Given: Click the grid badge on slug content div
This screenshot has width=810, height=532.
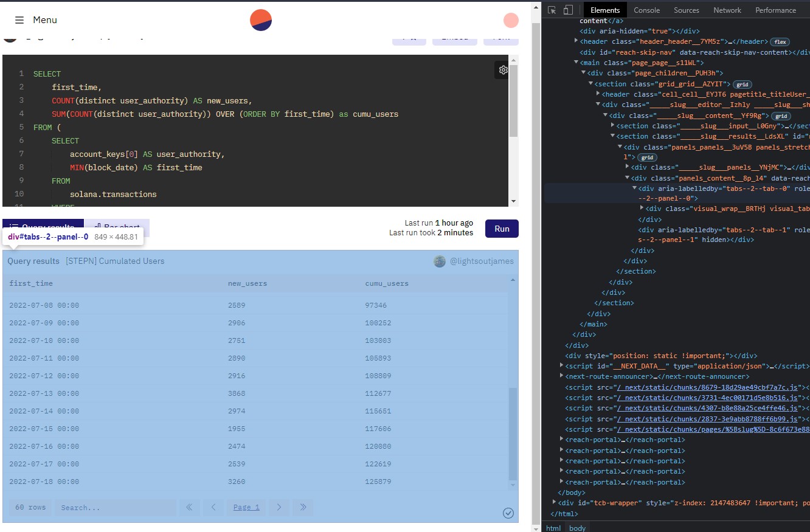Looking at the screenshot, I should pyautogui.click(x=781, y=116).
